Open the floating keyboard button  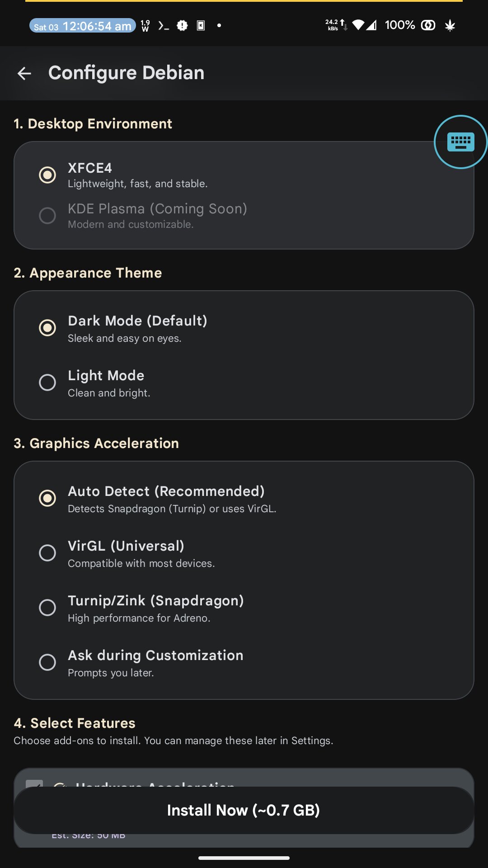pyautogui.click(x=460, y=142)
